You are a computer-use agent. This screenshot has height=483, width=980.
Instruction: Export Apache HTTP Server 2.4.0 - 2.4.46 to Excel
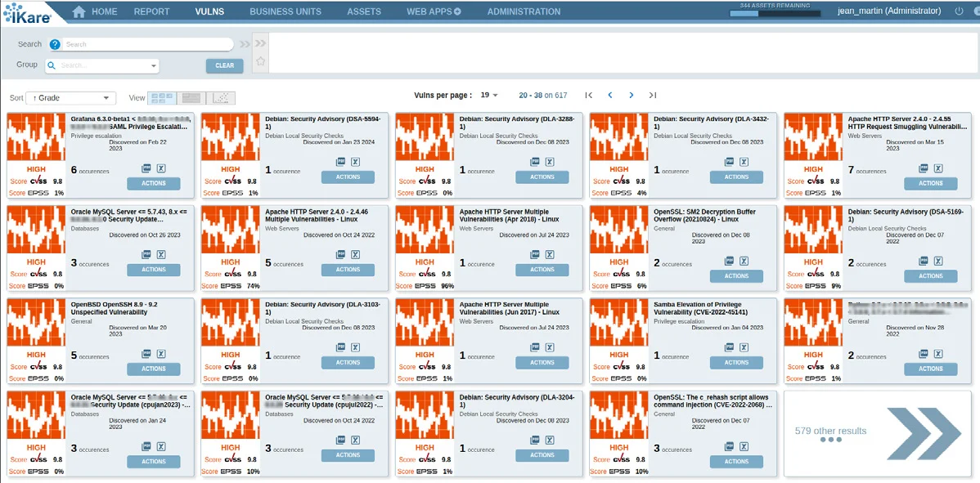[355, 255]
